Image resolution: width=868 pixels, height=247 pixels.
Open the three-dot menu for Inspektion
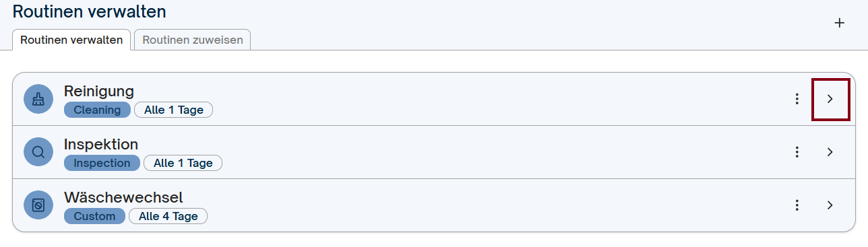point(797,152)
